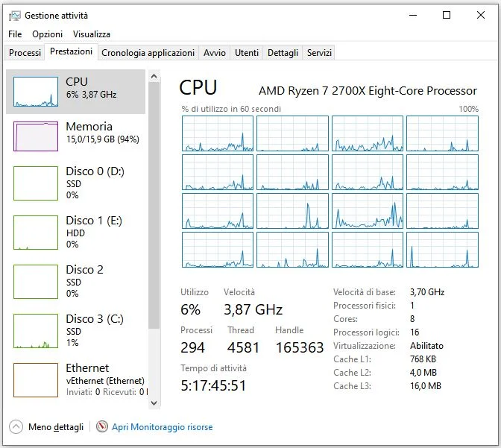
Task: Click the Monitoraggio risorse gauge icon
Action: pyautogui.click(x=102, y=426)
